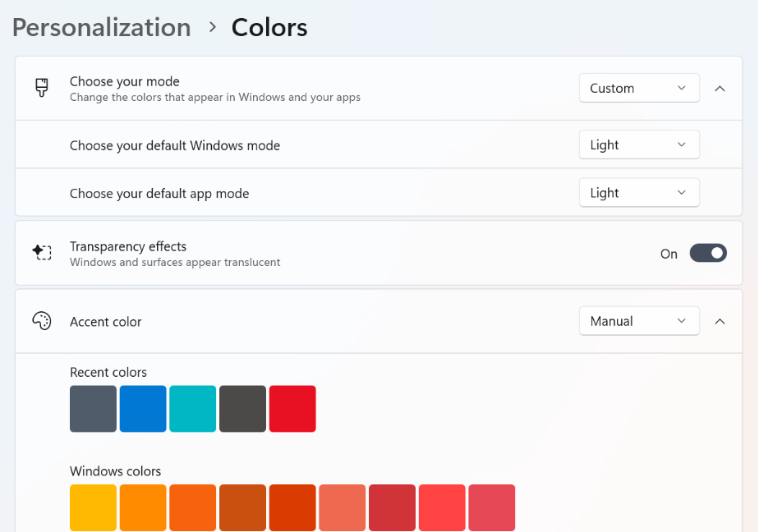Click the On label beside the toggle

[x=669, y=254]
